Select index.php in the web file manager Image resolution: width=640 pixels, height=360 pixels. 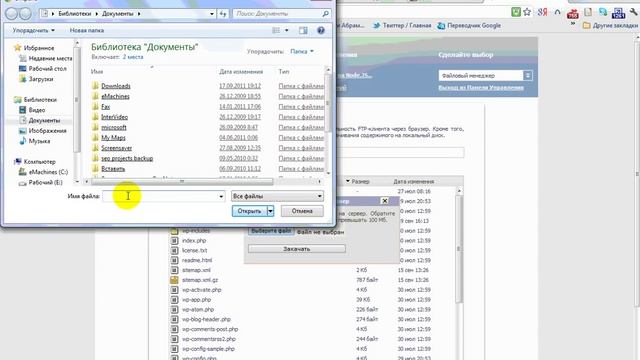pyautogui.click(x=194, y=241)
